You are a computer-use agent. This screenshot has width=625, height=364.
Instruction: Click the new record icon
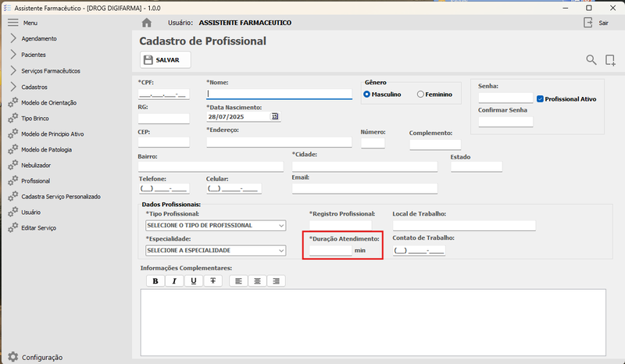point(610,60)
